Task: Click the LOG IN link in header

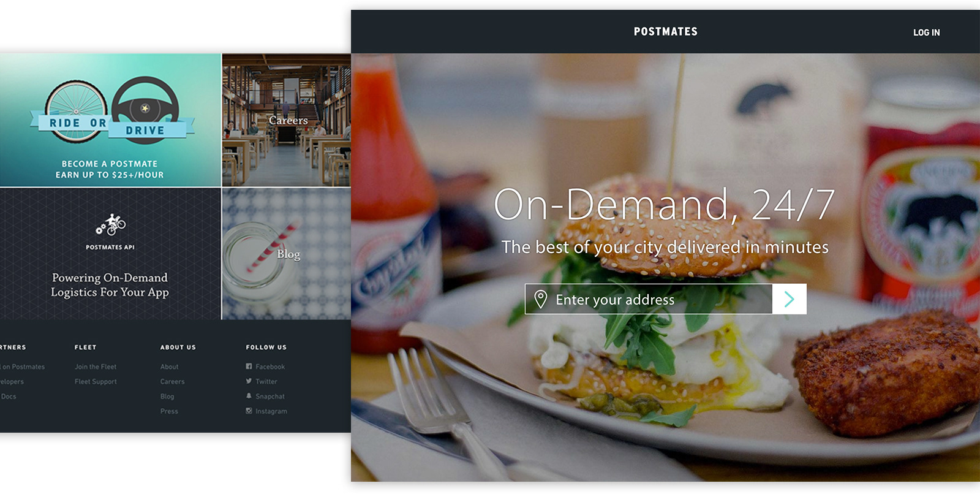Action: [x=926, y=32]
